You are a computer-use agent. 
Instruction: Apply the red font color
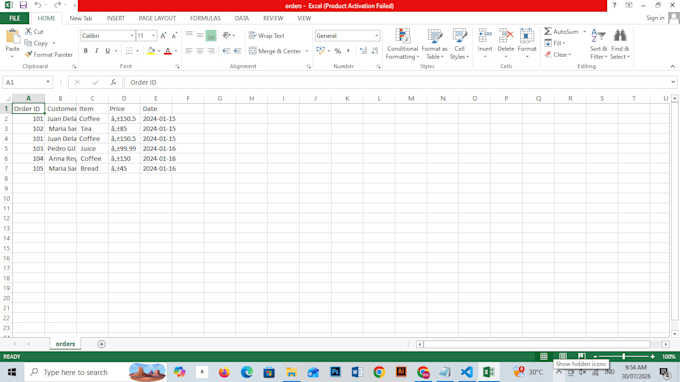click(168, 51)
